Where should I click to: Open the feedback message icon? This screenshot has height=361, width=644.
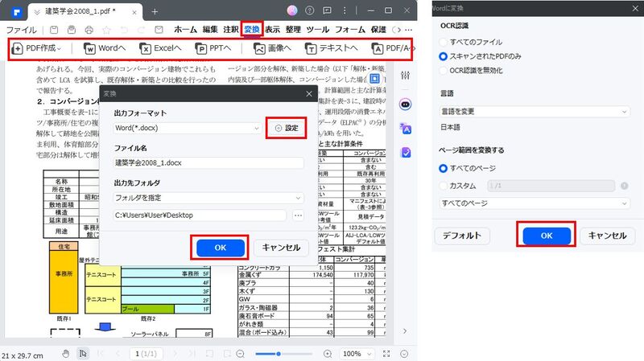(x=327, y=10)
